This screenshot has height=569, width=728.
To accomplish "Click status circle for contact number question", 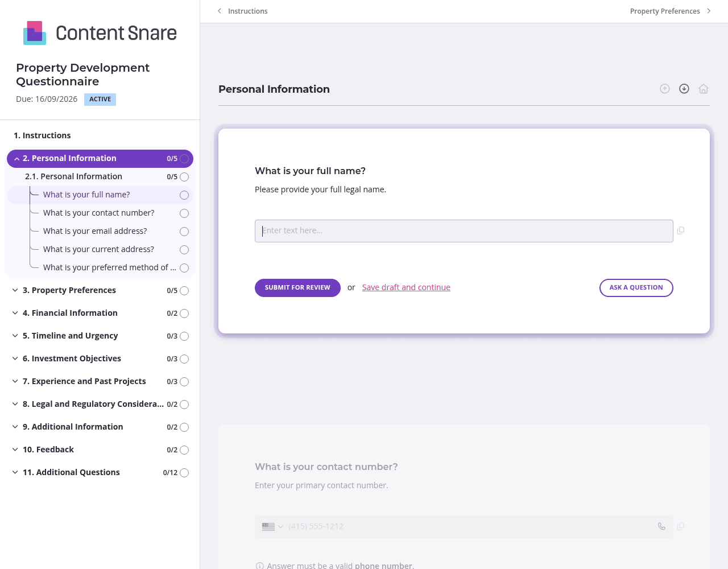I will pos(184,213).
